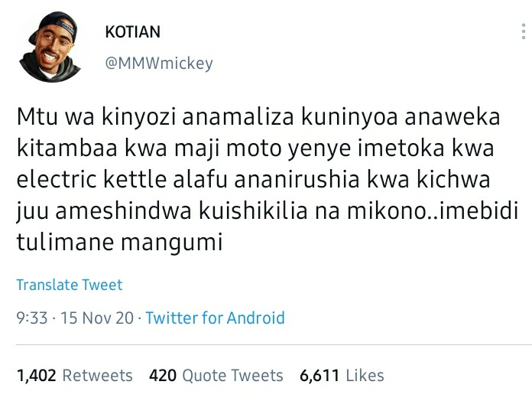This screenshot has width=532, height=401.
Task: Select the 9:33 timestamp
Action: 31,318
